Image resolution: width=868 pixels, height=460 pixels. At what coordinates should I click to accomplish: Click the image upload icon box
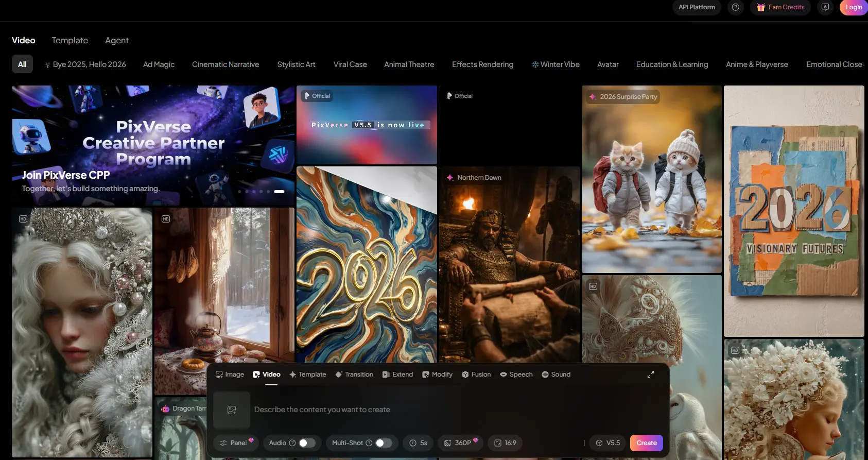pos(232,410)
